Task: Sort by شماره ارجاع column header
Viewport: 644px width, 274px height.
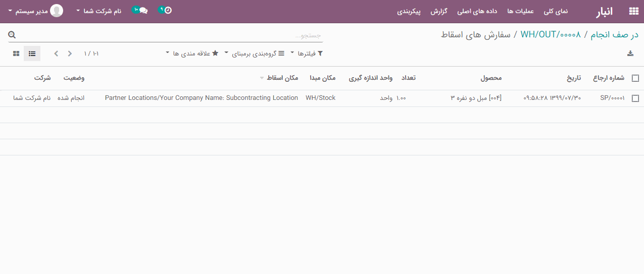Action: click(x=609, y=78)
